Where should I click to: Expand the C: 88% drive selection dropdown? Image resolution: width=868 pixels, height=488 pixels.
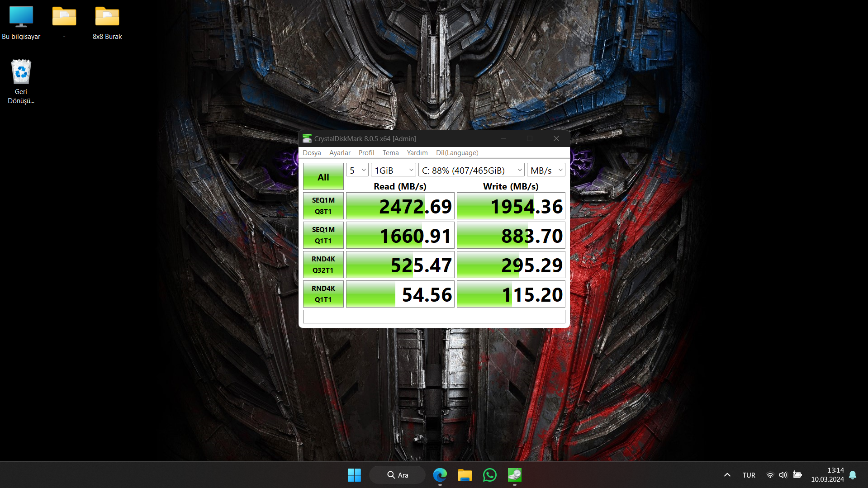pyautogui.click(x=471, y=170)
